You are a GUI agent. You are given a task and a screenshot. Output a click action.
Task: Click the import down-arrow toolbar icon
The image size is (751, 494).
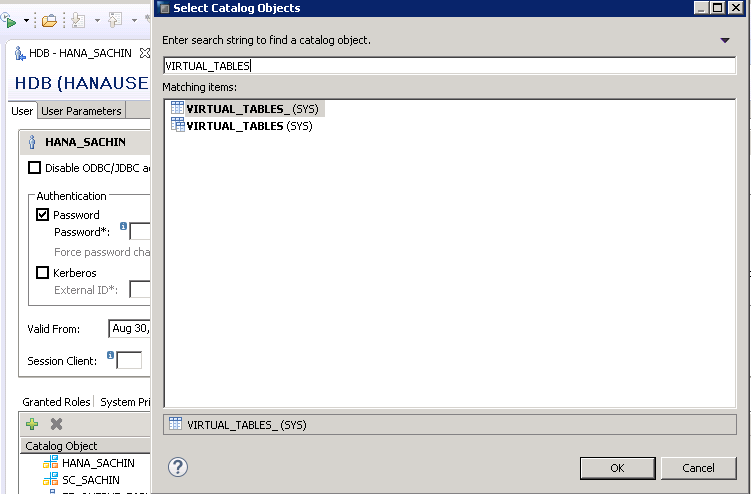pos(78,20)
